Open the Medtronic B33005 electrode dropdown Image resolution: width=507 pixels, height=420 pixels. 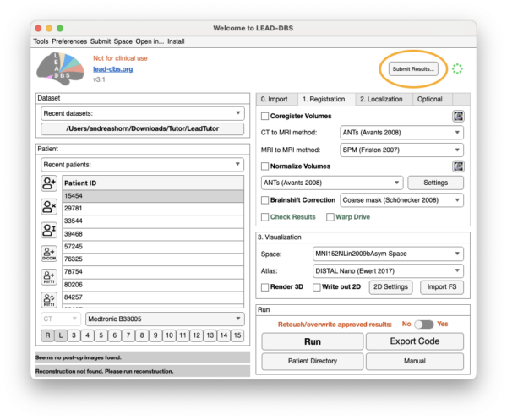[x=165, y=319]
